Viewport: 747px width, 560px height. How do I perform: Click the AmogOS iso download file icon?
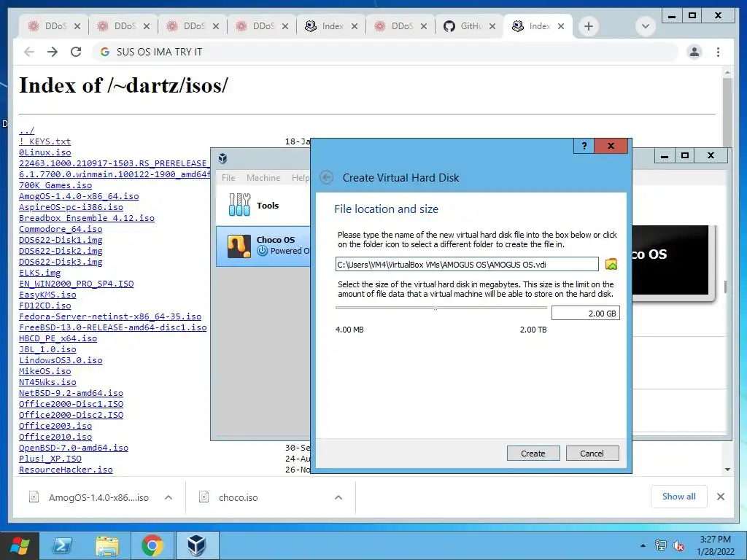(x=34, y=497)
